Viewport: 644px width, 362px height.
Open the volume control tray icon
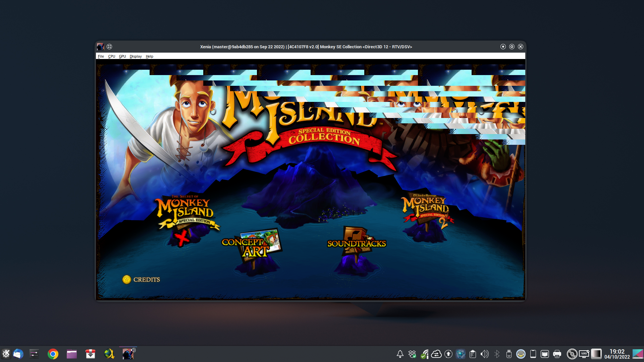484,354
